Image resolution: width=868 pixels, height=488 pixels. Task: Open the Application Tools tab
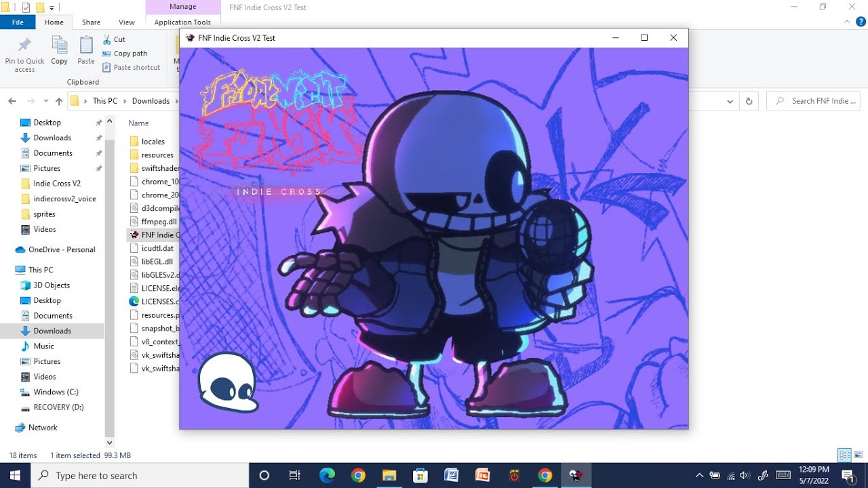[183, 22]
